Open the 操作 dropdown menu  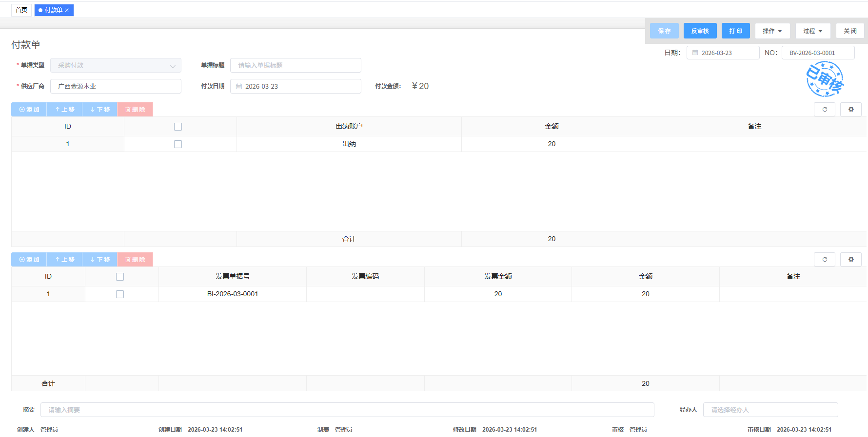coord(772,31)
